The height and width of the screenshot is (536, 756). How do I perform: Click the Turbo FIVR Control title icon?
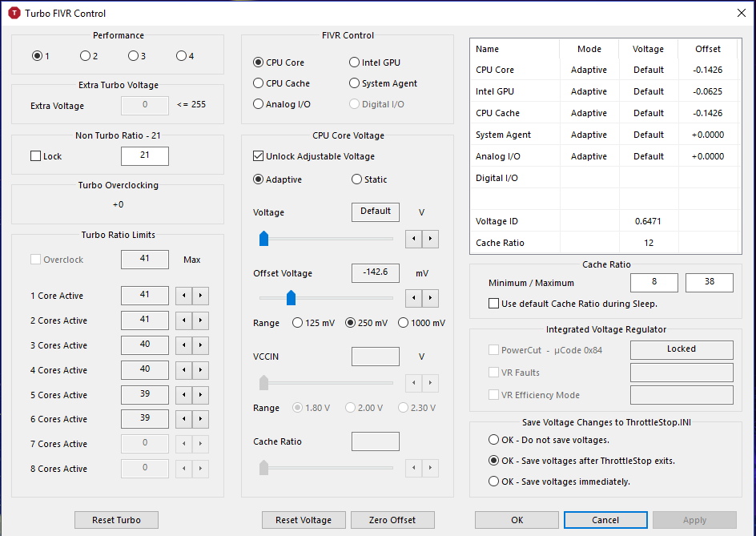point(14,13)
